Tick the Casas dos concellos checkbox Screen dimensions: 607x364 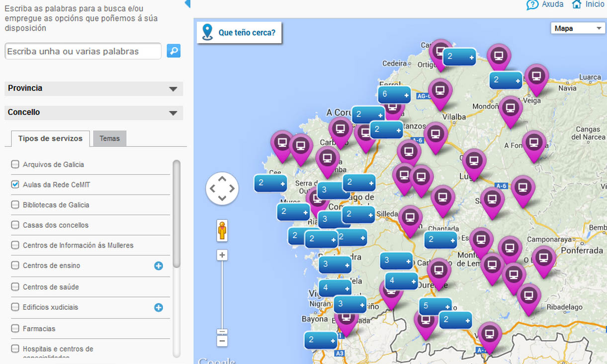[15, 225]
